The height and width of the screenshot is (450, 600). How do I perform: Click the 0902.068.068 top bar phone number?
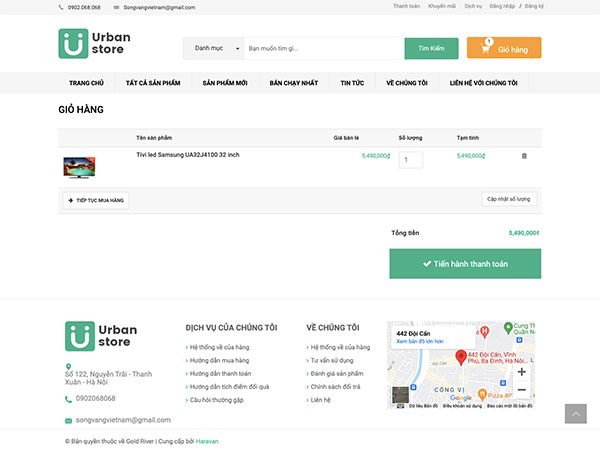[84, 7]
